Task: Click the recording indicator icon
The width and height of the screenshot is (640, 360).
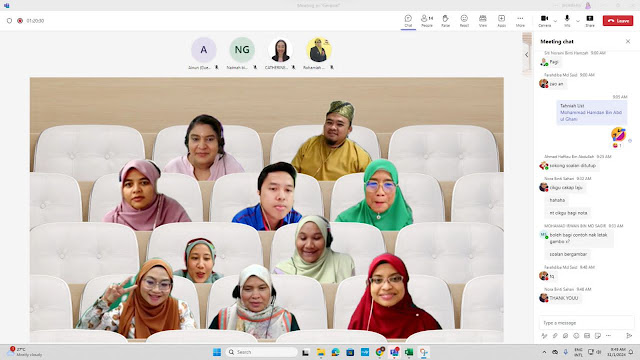Action: click(20, 20)
